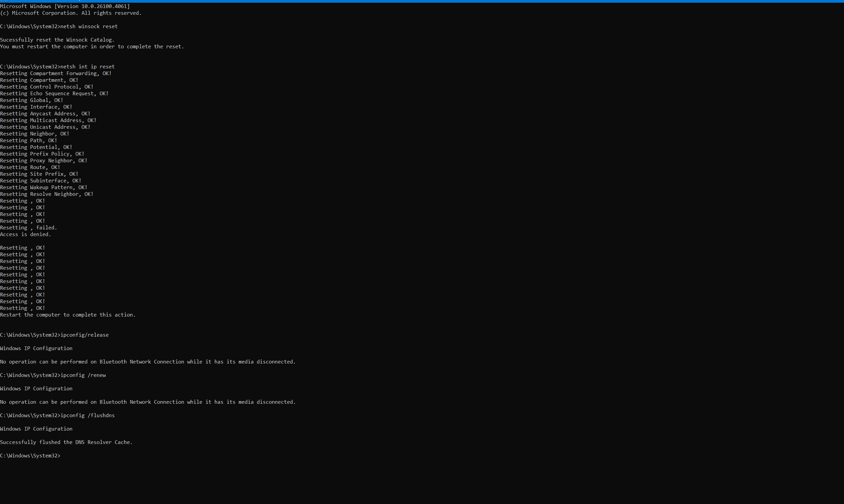The width and height of the screenshot is (844, 504).
Task: Select 'Resetting Anycast Address, OK!' line
Action: (x=45, y=113)
